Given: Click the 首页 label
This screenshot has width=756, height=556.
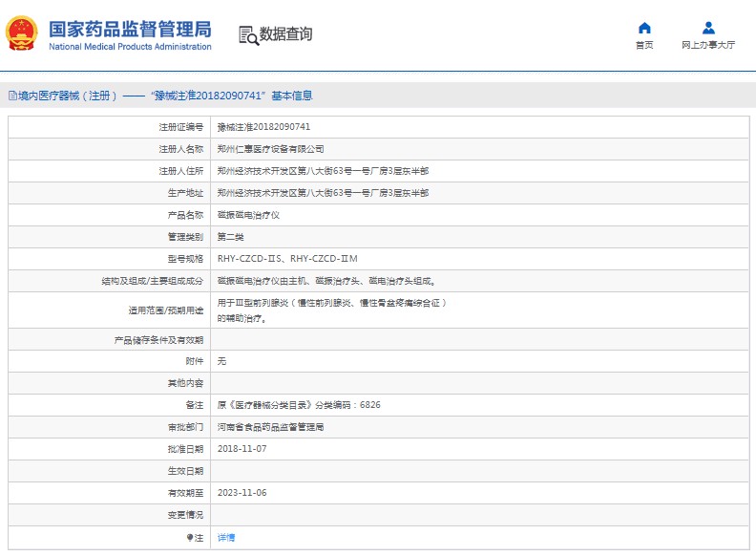Looking at the screenshot, I should (644, 45).
